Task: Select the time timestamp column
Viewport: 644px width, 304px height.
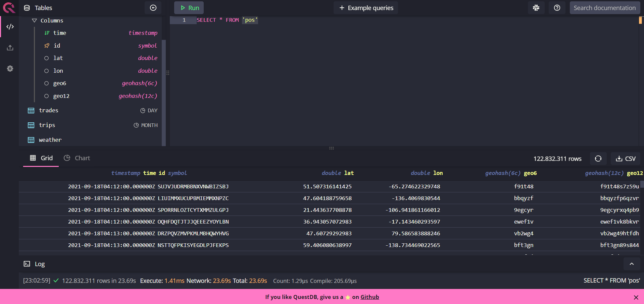Action: (x=101, y=33)
